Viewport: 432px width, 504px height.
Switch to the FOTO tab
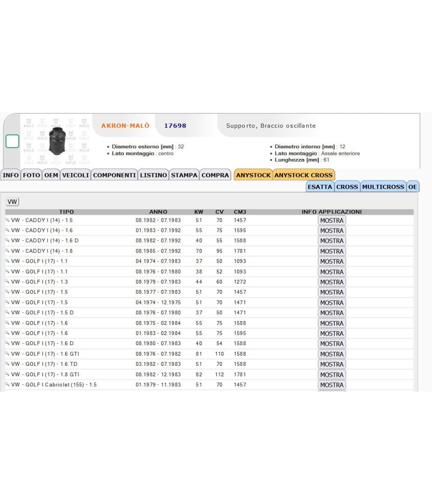(x=32, y=175)
